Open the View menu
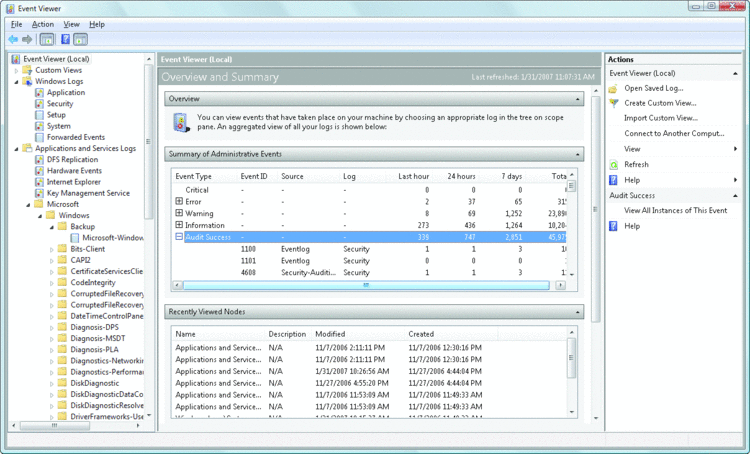Screen dimensions: 750x454 click(x=71, y=24)
